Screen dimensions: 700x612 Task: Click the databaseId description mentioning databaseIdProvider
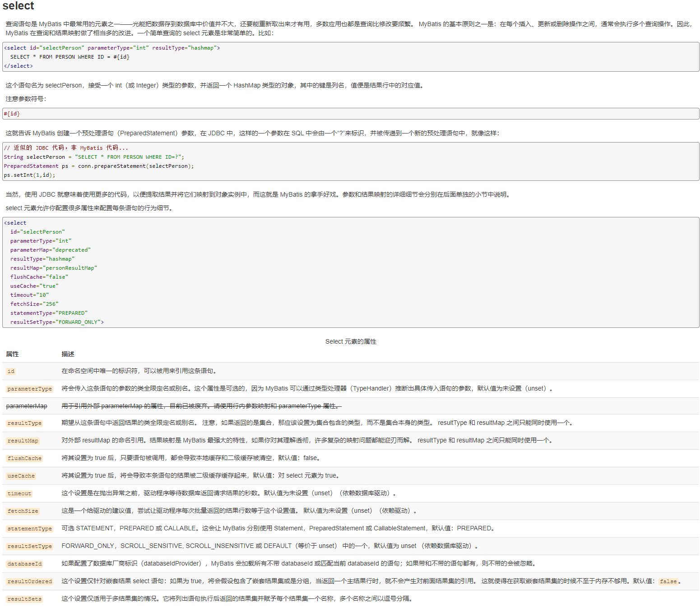tap(300, 563)
